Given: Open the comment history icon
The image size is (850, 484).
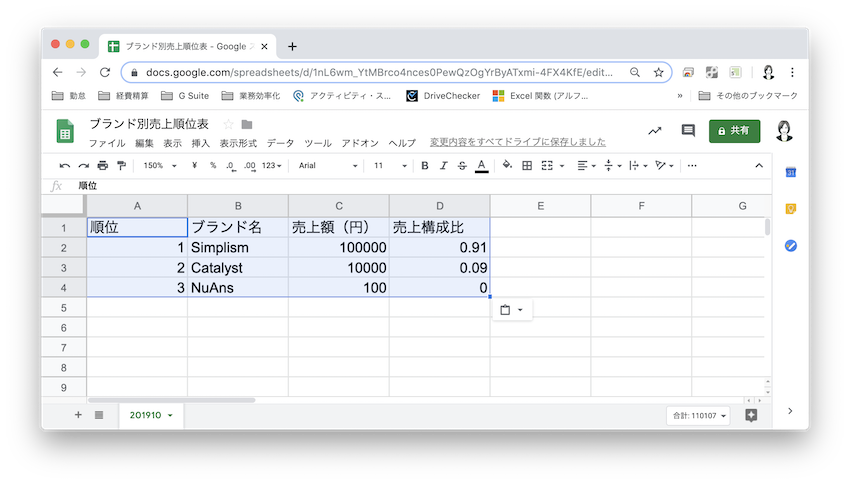Looking at the screenshot, I should click(x=688, y=131).
